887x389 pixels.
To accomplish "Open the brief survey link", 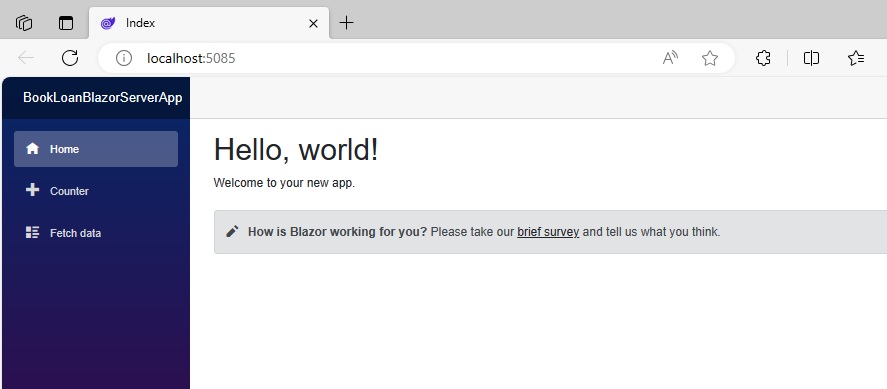I will [x=548, y=232].
